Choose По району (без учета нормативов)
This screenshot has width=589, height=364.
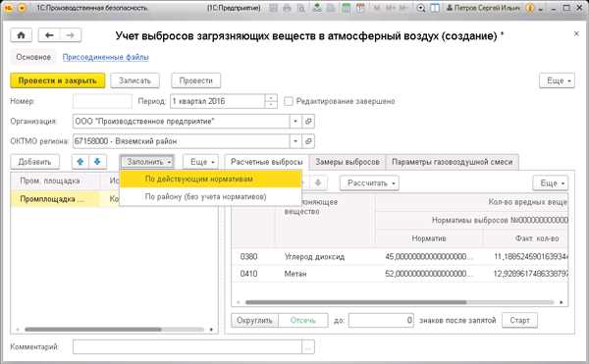pyautogui.click(x=210, y=196)
